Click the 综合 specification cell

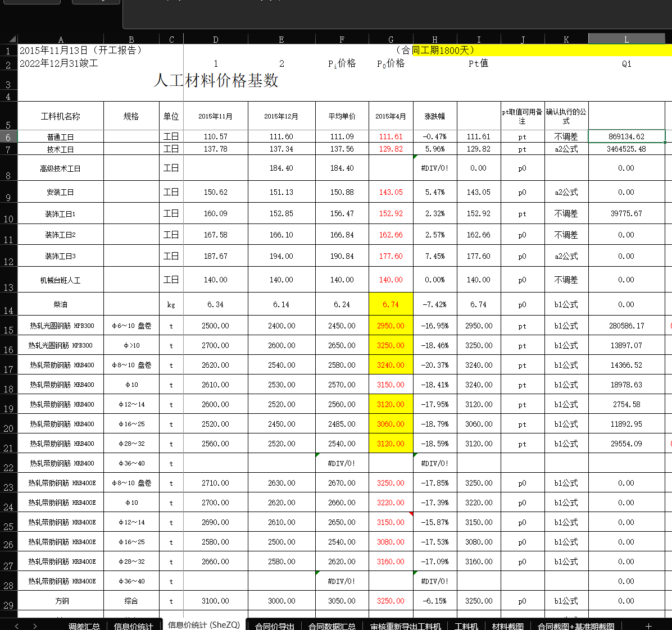(x=131, y=601)
